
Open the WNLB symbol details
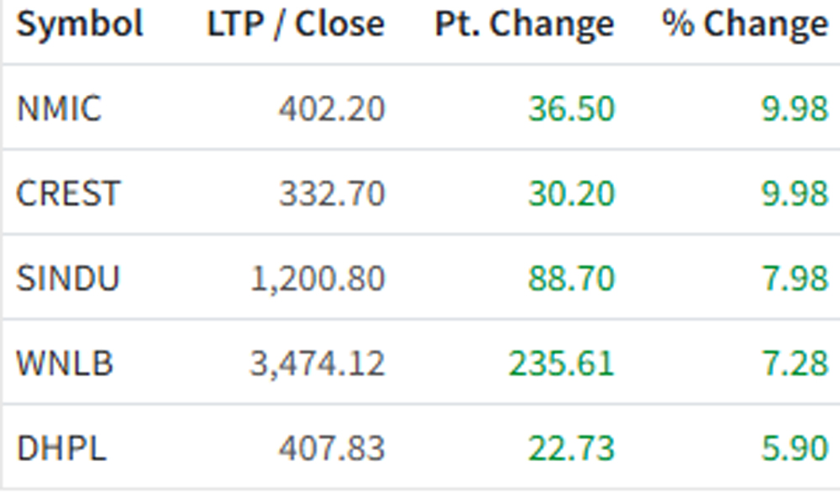[65, 364]
